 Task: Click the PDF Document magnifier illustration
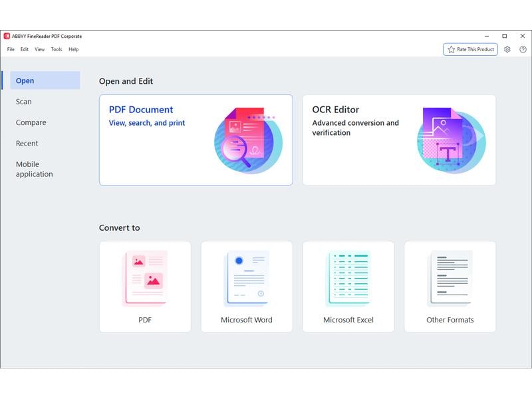pos(248,140)
